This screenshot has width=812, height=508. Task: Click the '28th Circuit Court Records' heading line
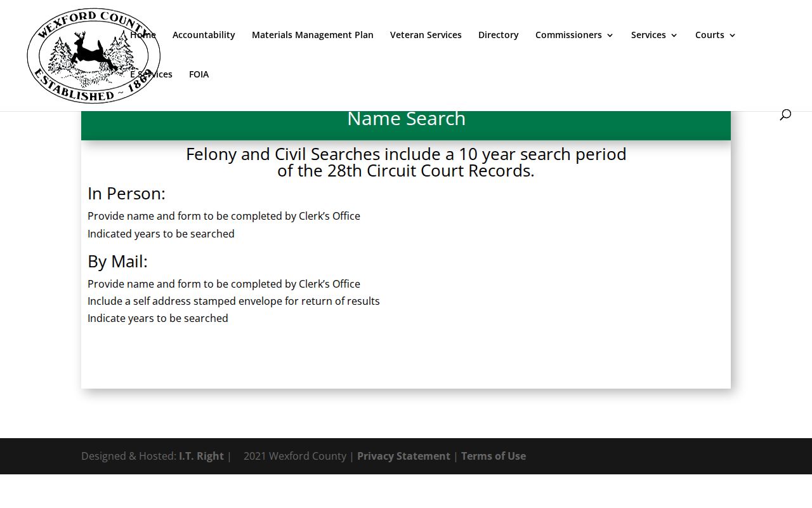(x=406, y=171)
